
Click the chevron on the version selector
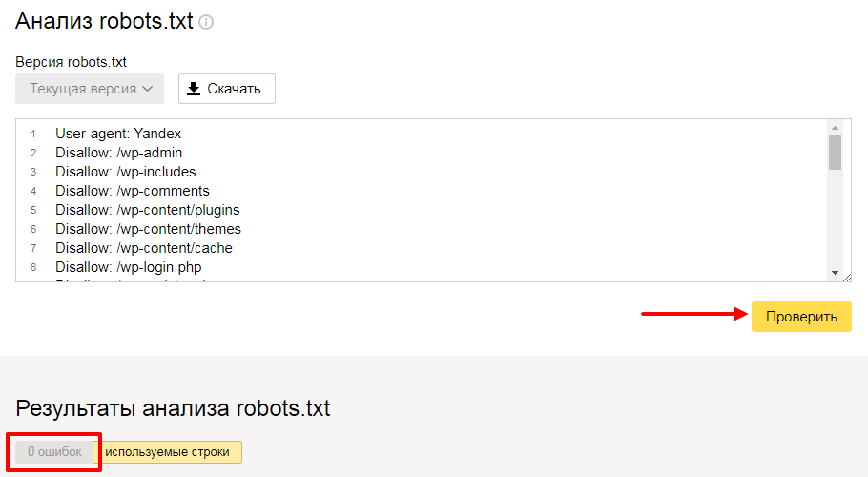coord(147,89)
